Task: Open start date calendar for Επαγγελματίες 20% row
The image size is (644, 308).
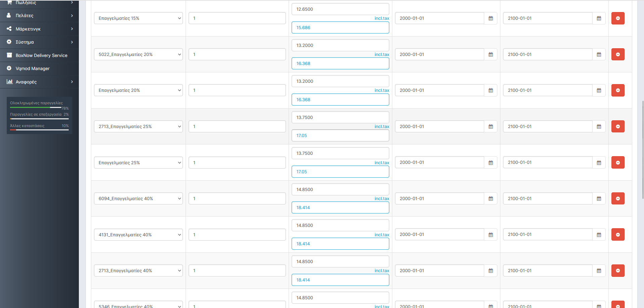Action: pos(490,90)
